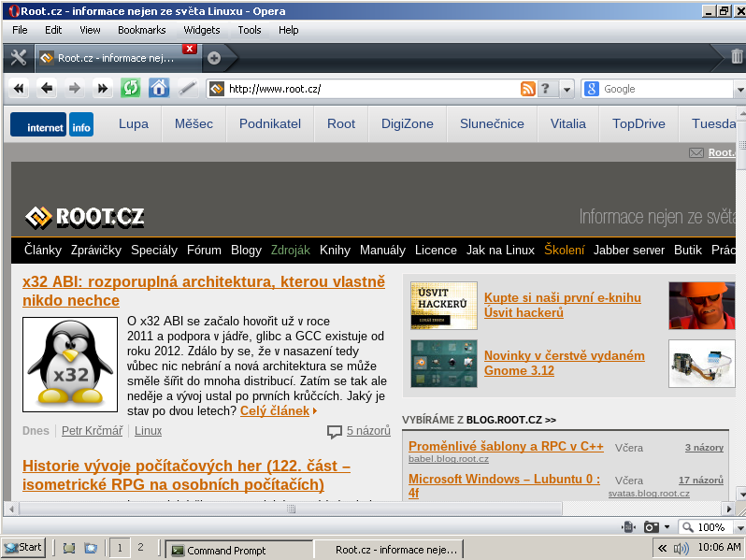Open the Články navigation item
The image size is (746, 560).
tap(43, 251)
